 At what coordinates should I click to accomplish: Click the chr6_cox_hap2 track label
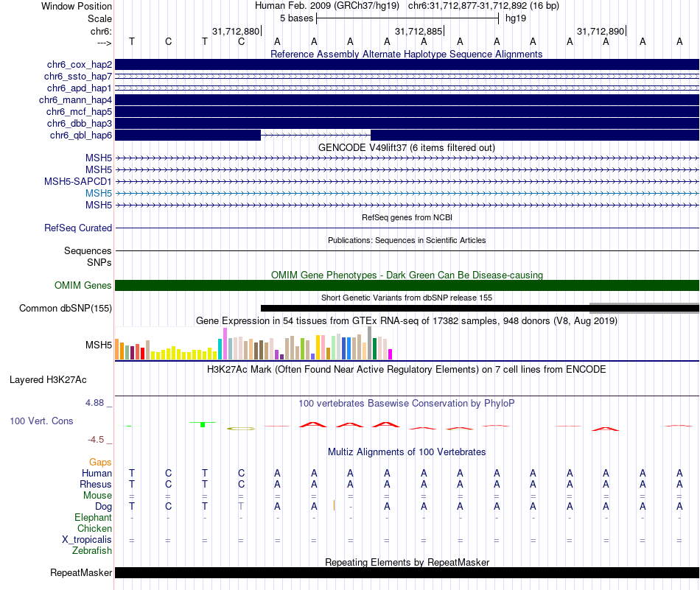coord(80,65)
